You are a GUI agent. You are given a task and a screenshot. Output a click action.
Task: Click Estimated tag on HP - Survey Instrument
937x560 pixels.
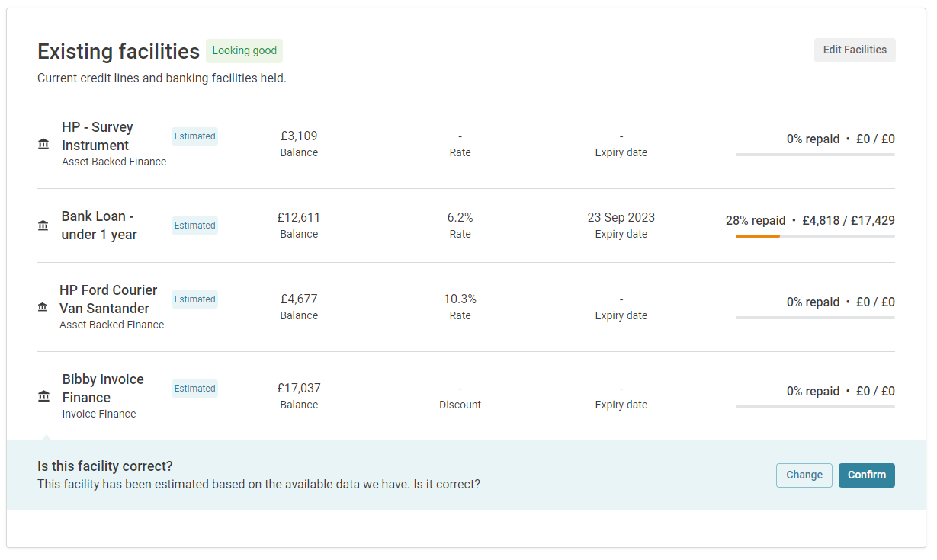pyautogui.click(x=194, y=136)
